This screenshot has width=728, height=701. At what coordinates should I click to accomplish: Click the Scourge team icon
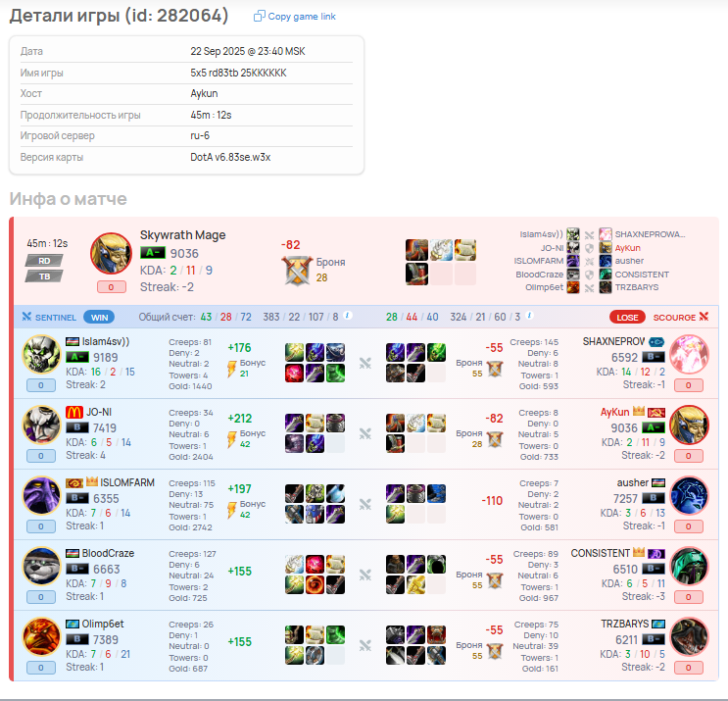(704, 317)
